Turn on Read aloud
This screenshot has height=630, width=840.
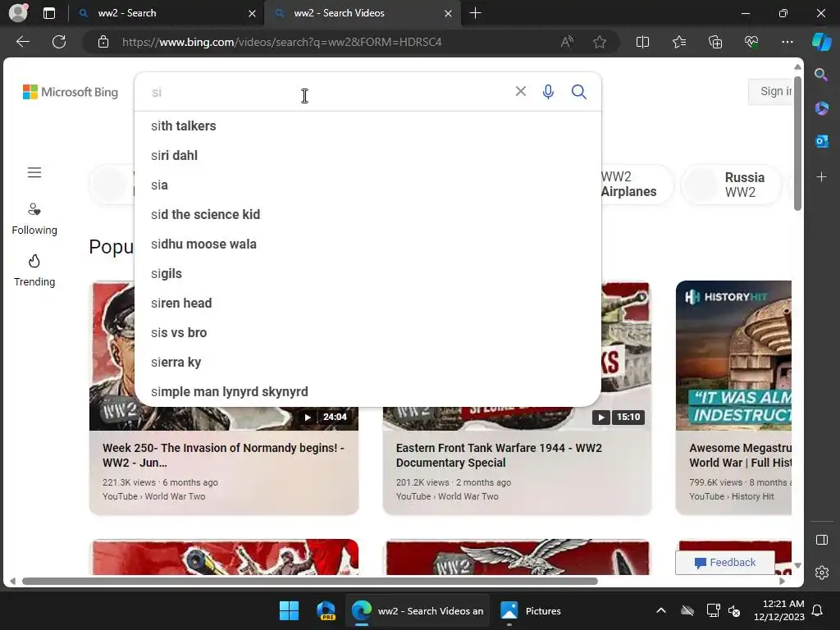[567, 42]
